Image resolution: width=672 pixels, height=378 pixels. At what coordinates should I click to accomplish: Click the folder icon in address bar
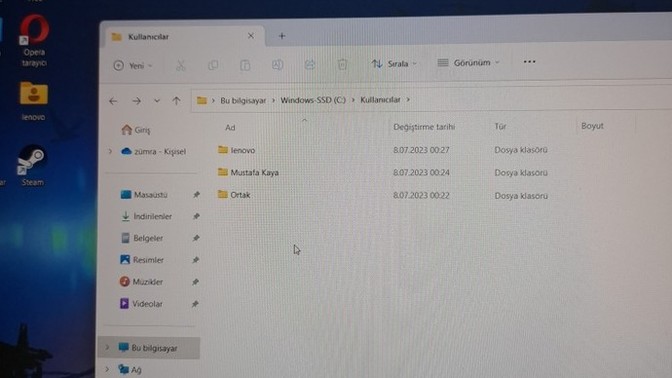[x=201, y=101]
